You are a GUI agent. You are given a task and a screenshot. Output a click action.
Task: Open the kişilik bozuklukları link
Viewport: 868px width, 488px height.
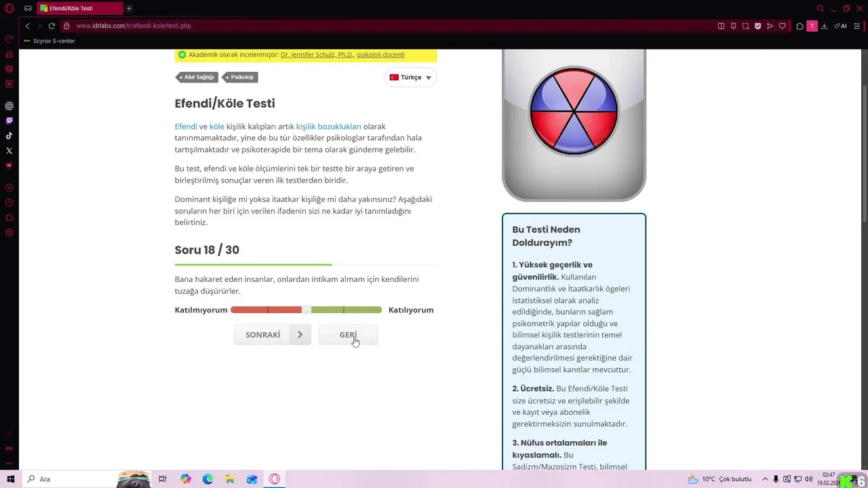[x=328, y=127]
